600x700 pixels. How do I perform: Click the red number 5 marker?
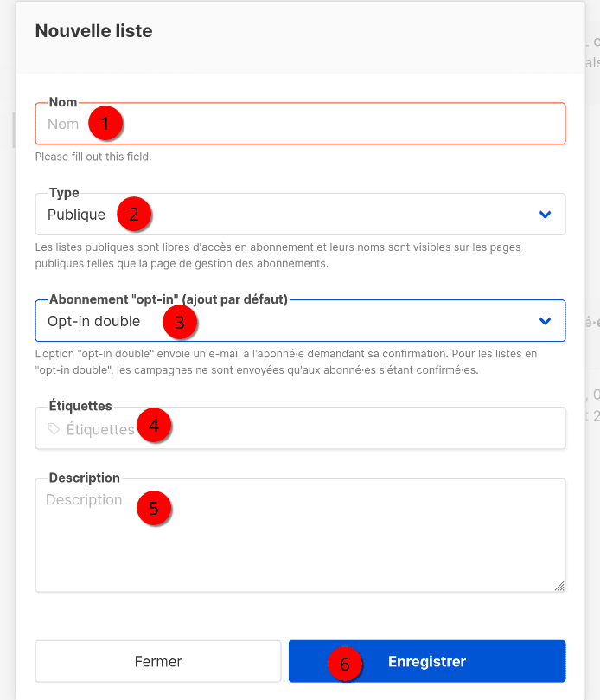click(154, 508)
